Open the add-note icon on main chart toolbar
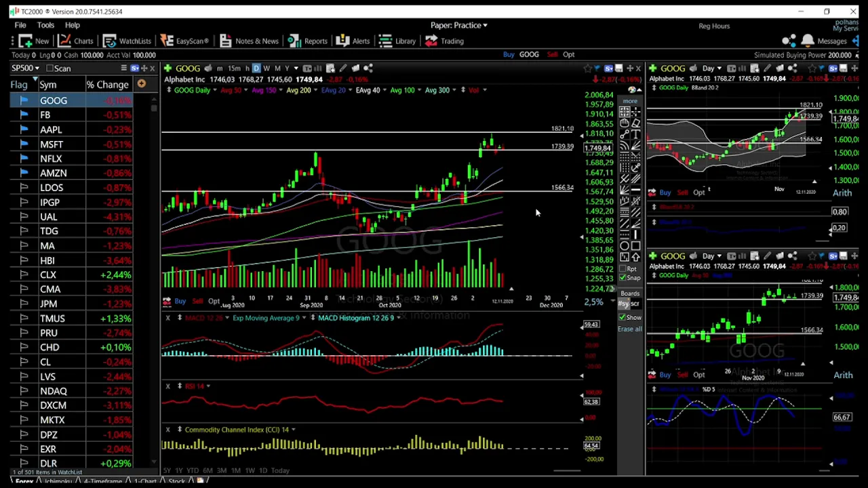The height and width of the screenshot is (488, 868). point(330,68)
